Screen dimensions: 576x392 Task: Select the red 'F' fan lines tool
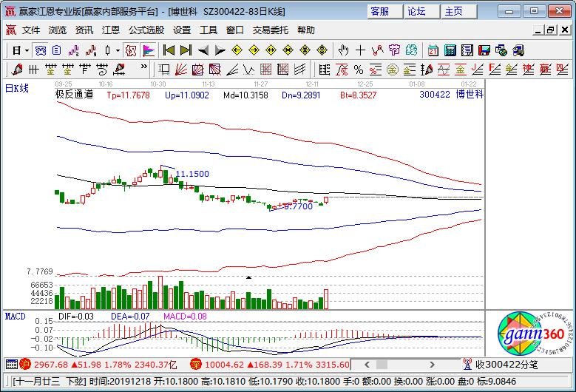tap(495, 70)
